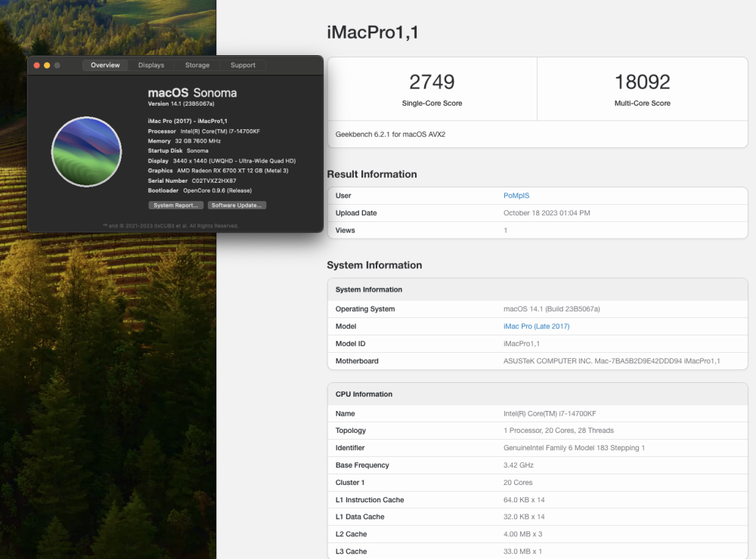Click the CPU Information table header
Viewport: 756px width, 559px height.
point(538,394)
